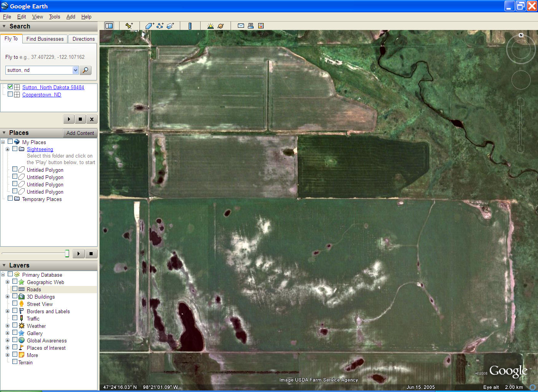
Task: Play the Places tour
Action: 79,254
